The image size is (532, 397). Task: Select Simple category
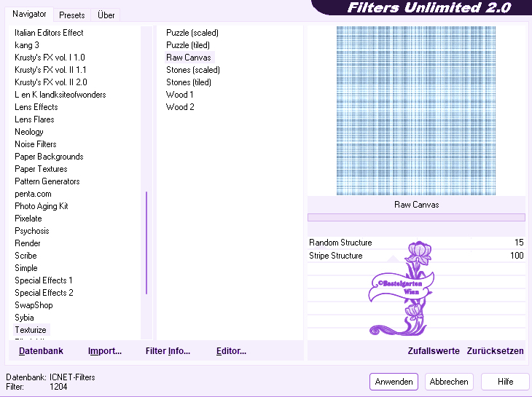tap(26, 268)
